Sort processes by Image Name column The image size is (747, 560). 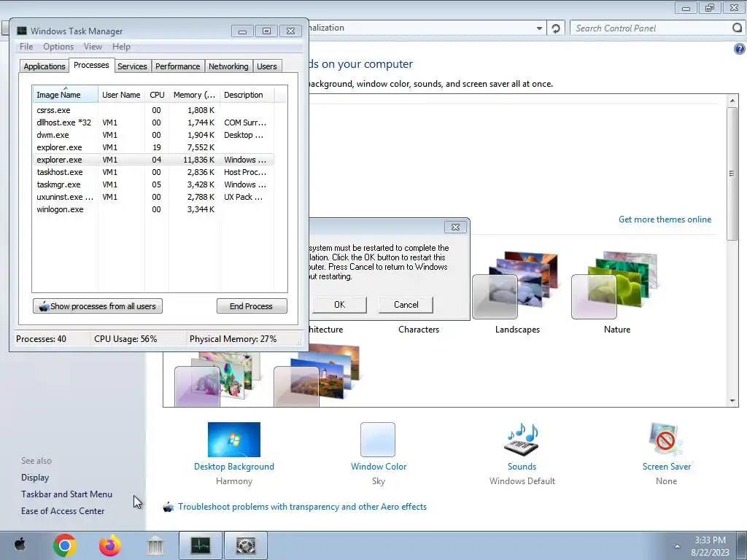pos(65,95)
